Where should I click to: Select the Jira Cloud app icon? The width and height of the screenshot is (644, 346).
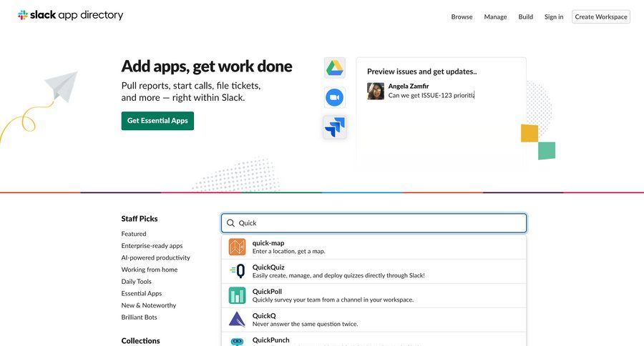(335, 127)
